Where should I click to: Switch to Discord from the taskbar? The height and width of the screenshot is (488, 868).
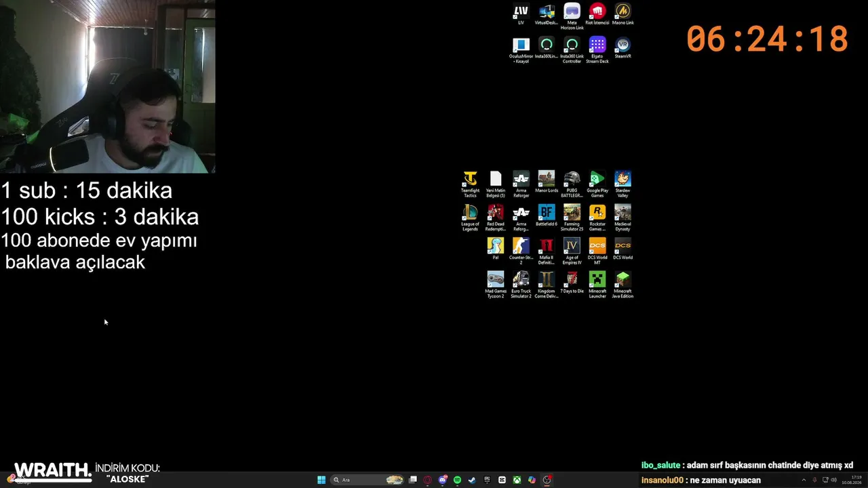click(443, 480)
